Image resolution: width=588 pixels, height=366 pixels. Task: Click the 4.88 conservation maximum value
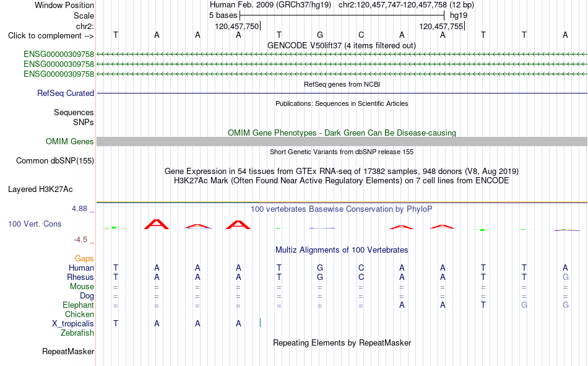coord(79,209)
